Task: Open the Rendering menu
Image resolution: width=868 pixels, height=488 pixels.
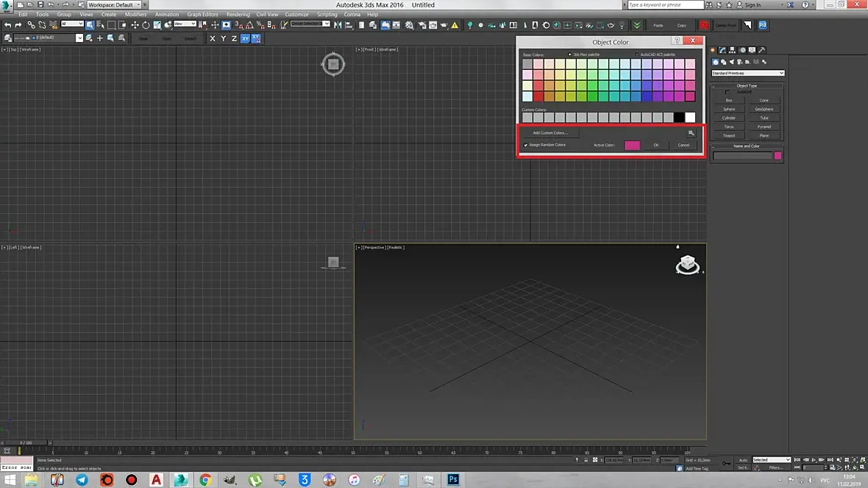Action: (238, 15)
